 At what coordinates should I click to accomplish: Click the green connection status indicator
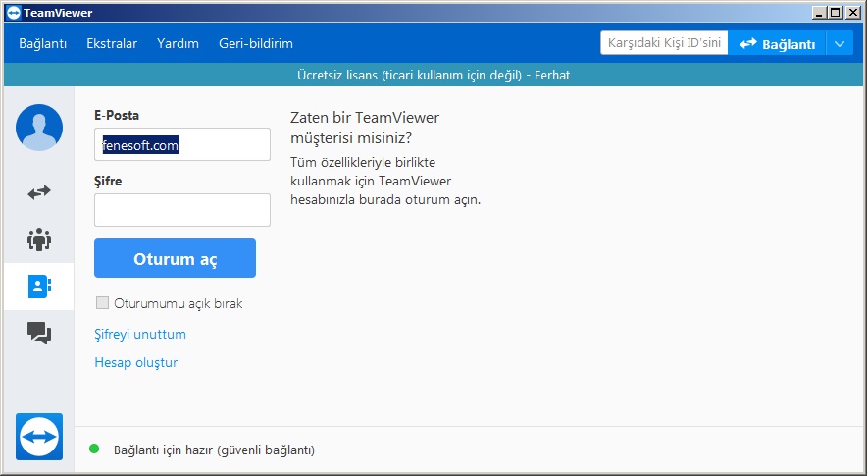coord(94,449)
